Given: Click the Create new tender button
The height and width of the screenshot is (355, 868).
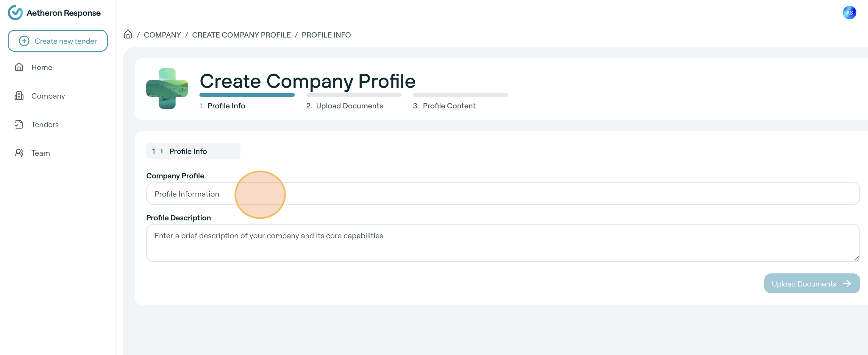Looking at the screenshot, I should point(58,41).
